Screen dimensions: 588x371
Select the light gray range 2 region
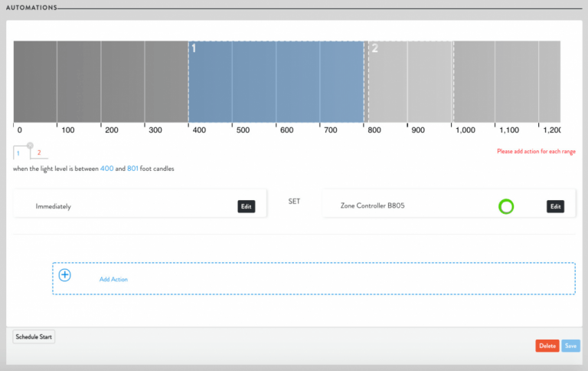click(411, 82)
